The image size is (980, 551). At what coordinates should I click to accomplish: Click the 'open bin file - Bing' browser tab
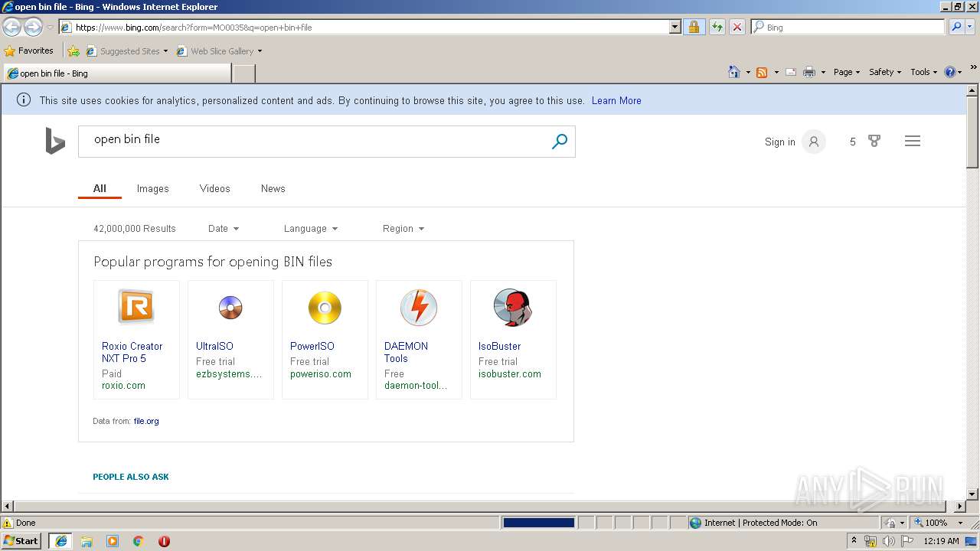[x=116, y=73]
